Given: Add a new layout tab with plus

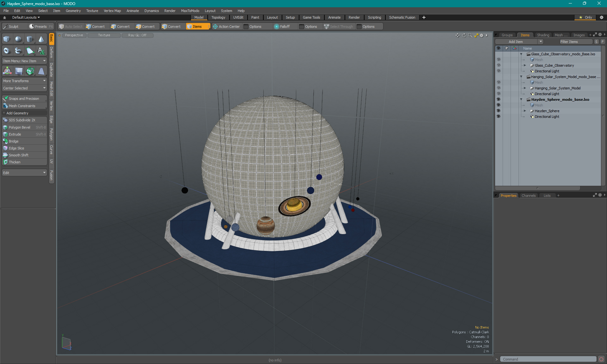Looking at the screenshot, I should (x=424, y=17).
